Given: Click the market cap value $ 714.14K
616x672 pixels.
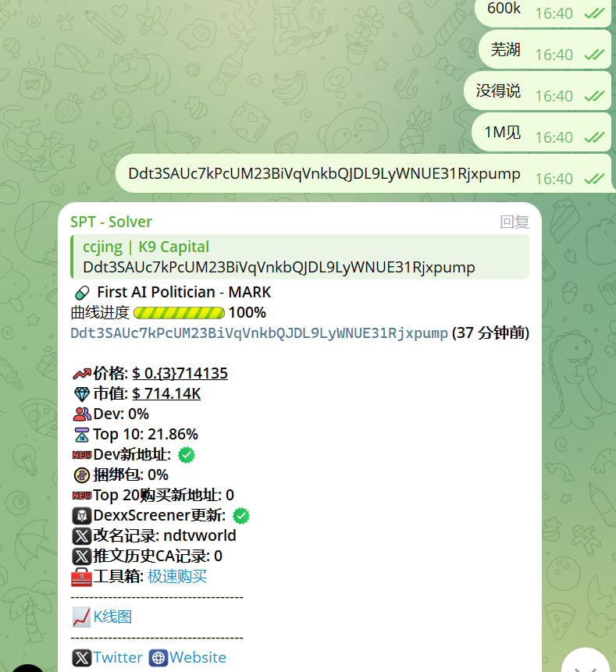Looking at the screenshot, I should click(166, 393).
